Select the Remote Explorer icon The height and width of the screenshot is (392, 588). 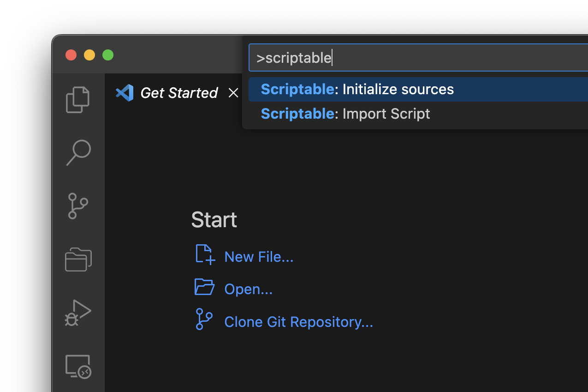[78, 366]
